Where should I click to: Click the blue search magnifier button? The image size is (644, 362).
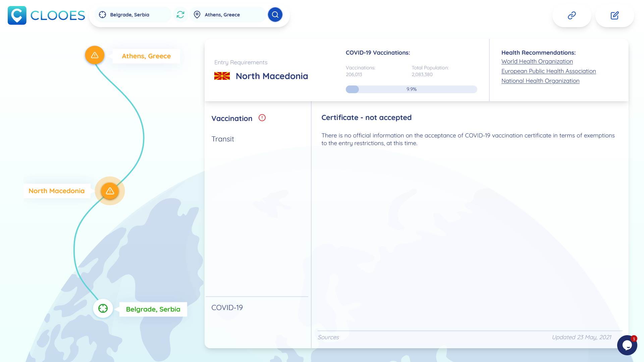click(275, 15)
